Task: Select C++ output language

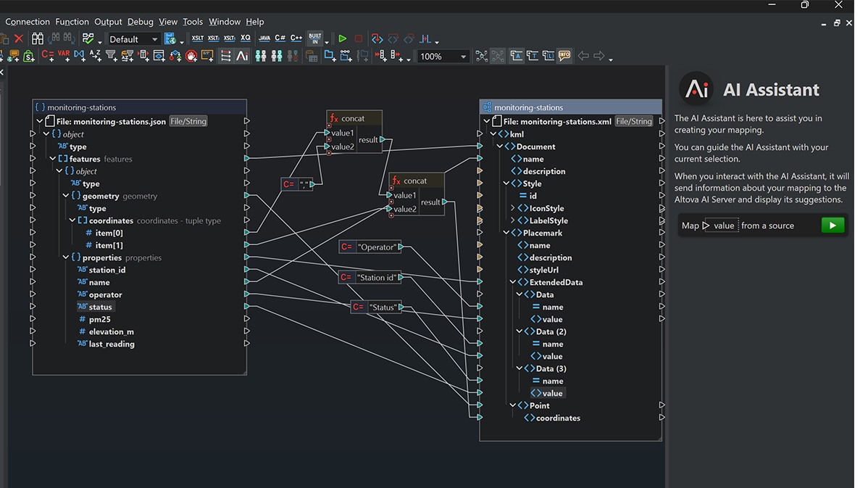Action: click(296, 38)
